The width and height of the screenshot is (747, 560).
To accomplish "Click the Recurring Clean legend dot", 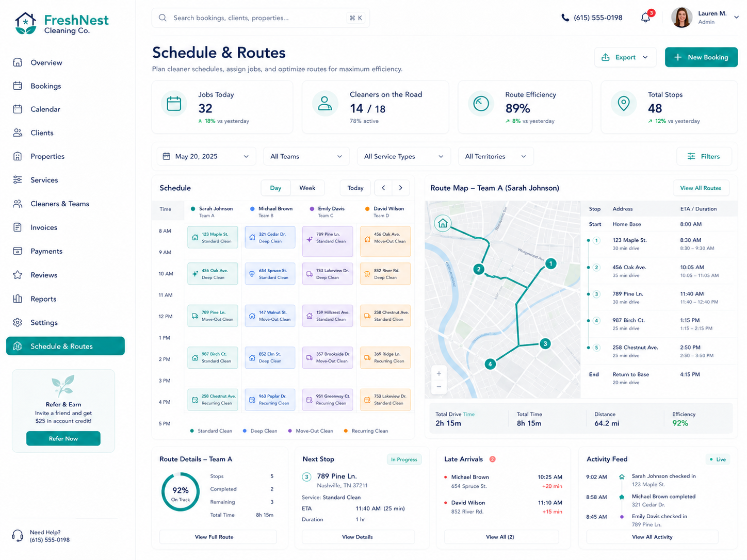I will pos(346,431).
